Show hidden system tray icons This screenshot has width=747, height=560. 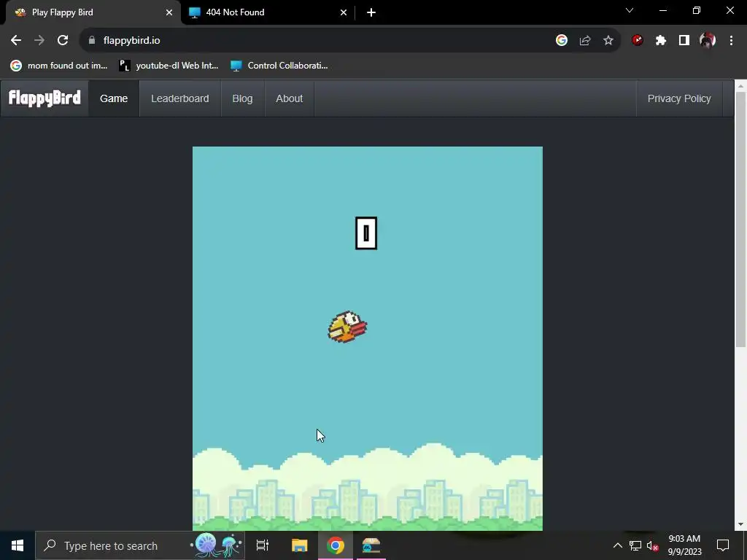[x=617, y=545]
